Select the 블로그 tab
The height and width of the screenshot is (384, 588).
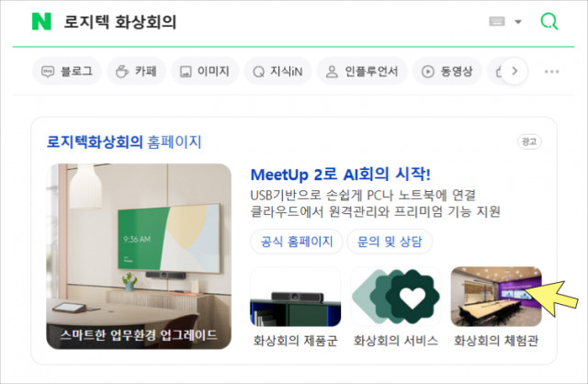67,71
